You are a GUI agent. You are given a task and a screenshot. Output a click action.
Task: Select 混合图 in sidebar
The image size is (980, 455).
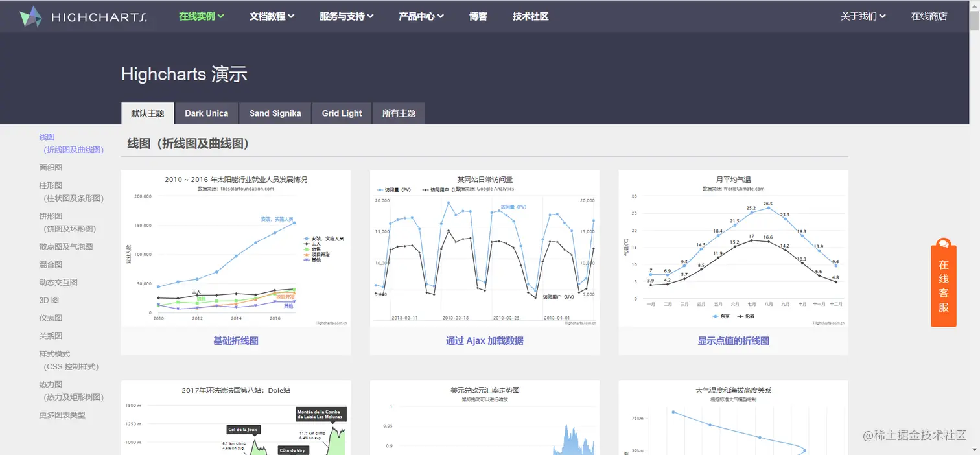51,264
